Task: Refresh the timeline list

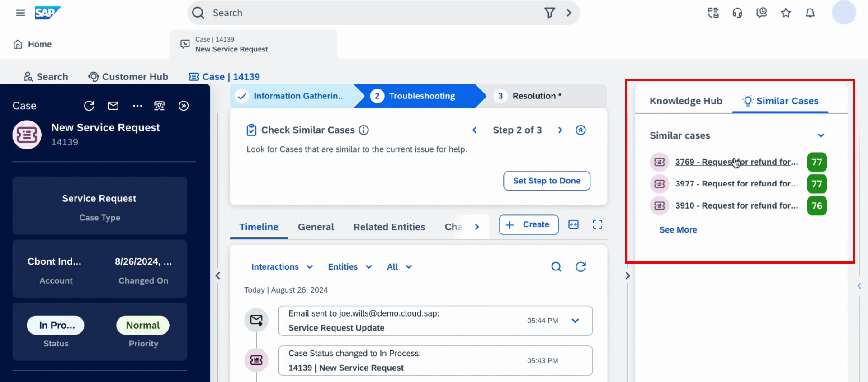Action: click(x=580, y=267)
